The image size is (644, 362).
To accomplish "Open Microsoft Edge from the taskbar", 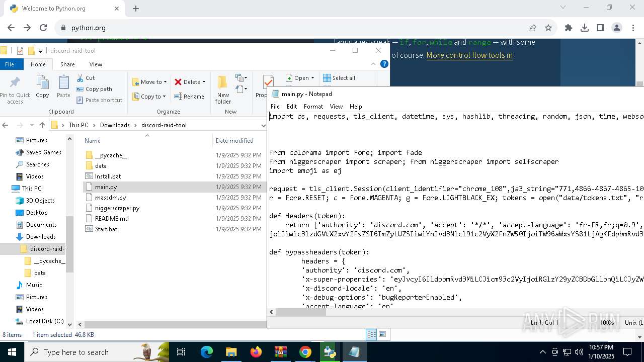I will pos(207,352).
